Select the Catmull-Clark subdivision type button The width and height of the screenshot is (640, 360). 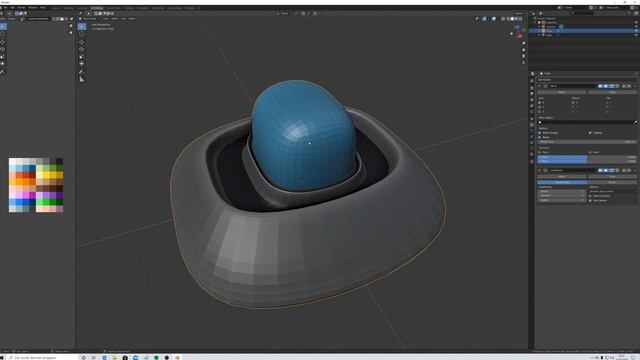[x=562, y=182]
